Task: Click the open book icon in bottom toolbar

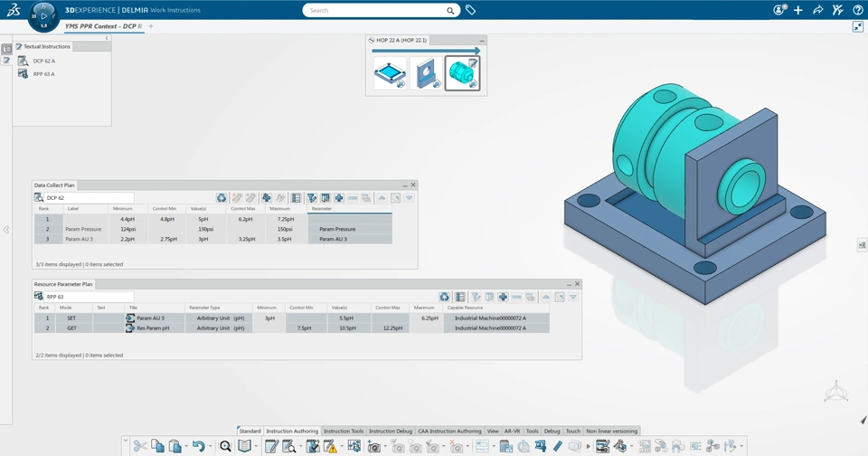Action: [244, 446]
